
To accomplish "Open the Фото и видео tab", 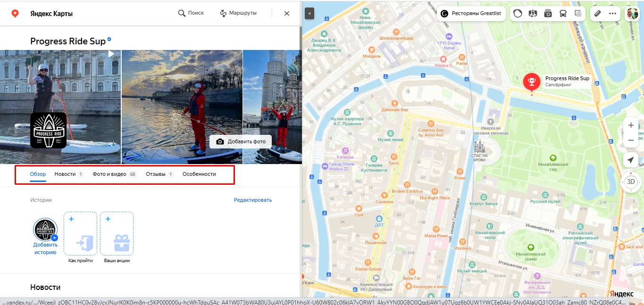I will (x=115, y=174).
